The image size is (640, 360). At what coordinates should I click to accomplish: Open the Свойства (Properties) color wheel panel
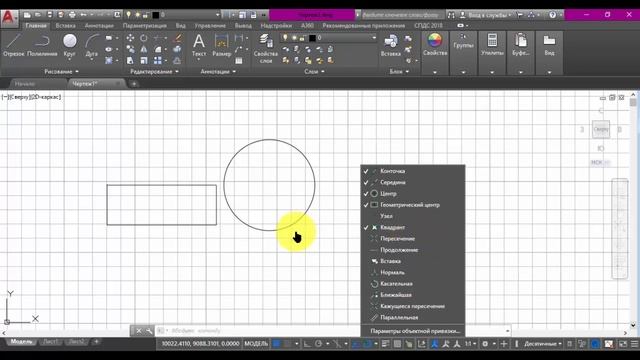(435, 44)
